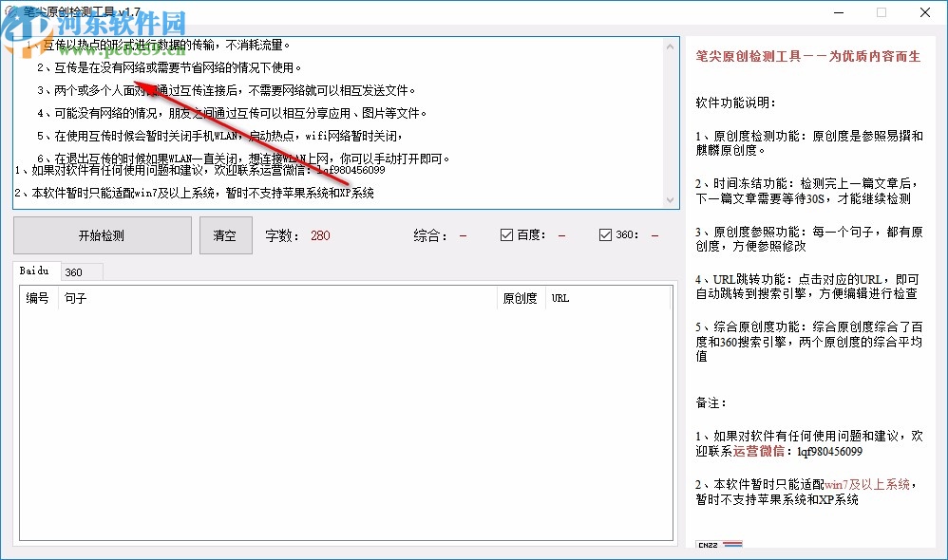Viewport: 948px width, 560px height.
Task: Click the 时间冻结功能 description text
Action: click(x=807, y=191)
